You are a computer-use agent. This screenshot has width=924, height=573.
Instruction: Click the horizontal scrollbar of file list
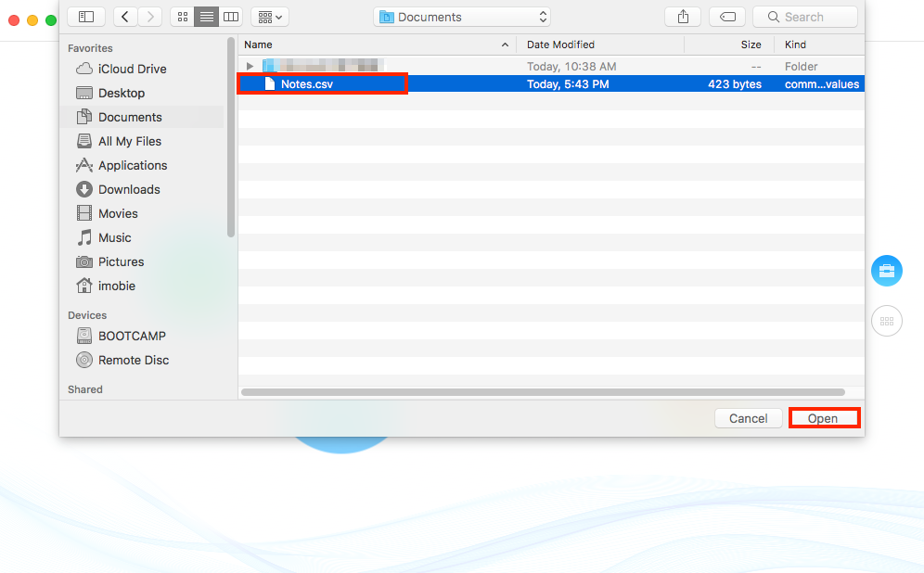[x=543, y=392]
